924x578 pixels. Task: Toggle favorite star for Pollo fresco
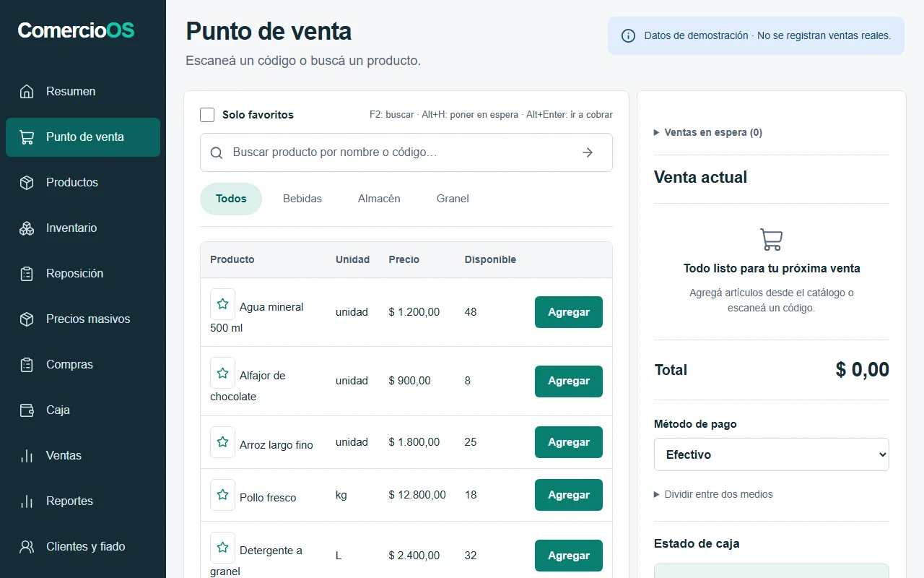(x=222, y=495)
